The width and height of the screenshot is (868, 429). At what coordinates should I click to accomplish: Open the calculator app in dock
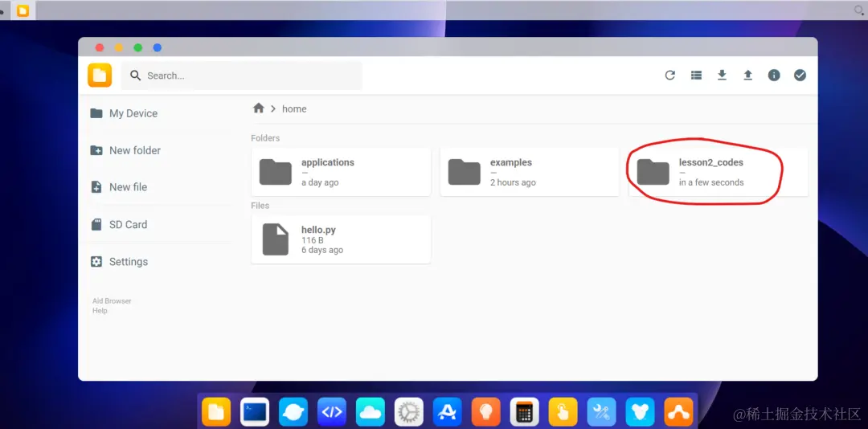[524, 412]
